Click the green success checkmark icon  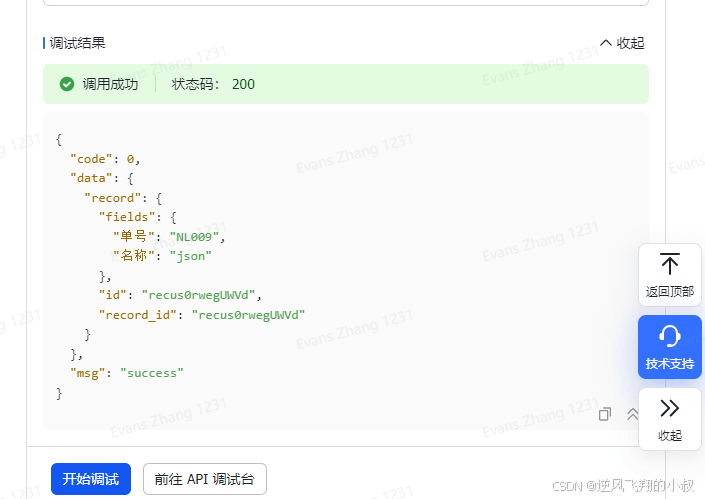pos(67,84)
